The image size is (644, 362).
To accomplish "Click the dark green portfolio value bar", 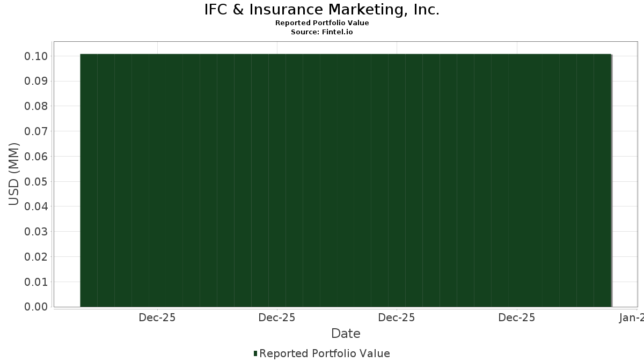I will (x=346, y=180).
